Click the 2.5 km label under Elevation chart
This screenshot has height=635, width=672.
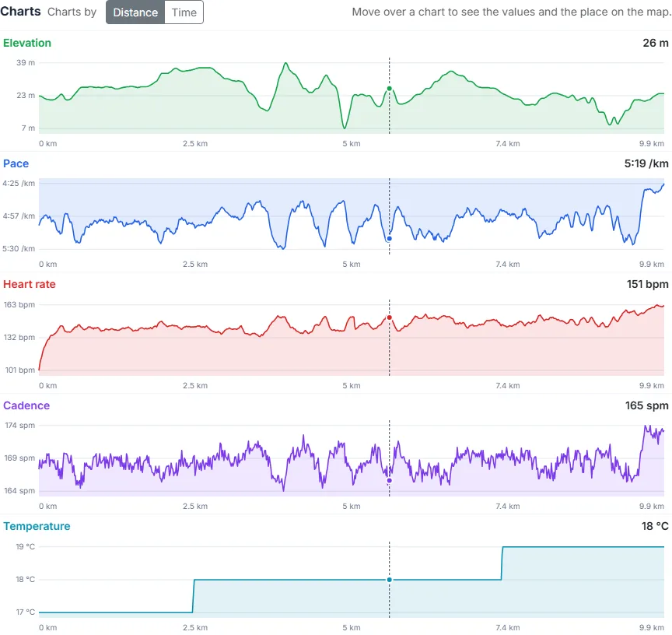tap(195, 144)
